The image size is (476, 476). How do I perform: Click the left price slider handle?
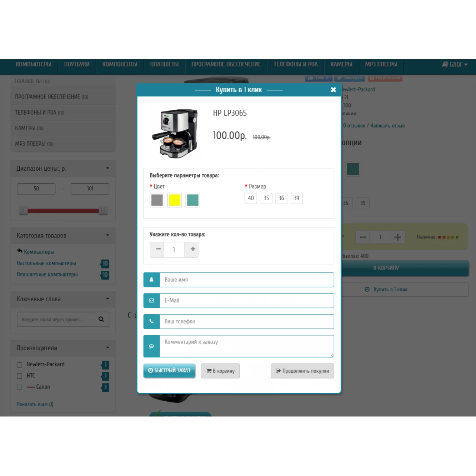pyautogui.click(x=23, y=210)
